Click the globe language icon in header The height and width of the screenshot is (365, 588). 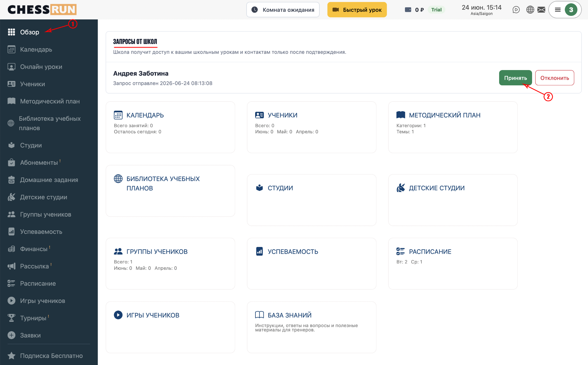(530, 10)
